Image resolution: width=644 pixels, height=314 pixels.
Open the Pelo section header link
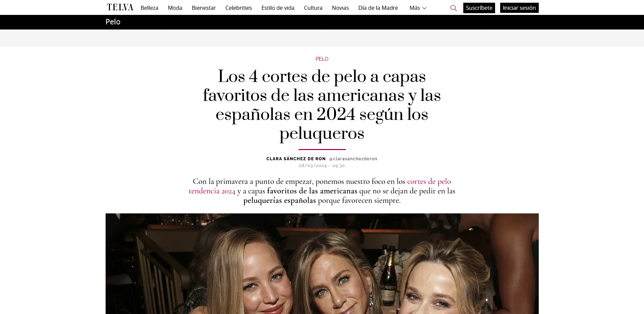click(x=113, y=22)
